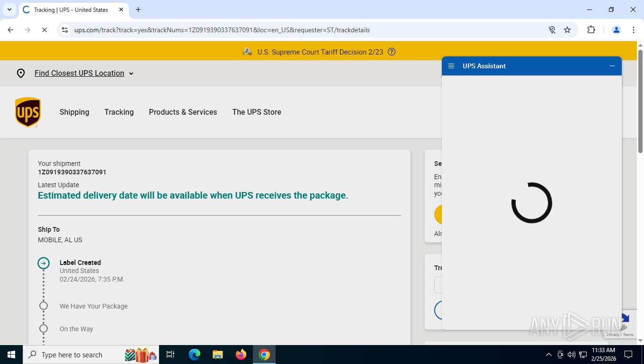
Task: Open the tab search dropdown arrow
Action: (x=9, y=9)
